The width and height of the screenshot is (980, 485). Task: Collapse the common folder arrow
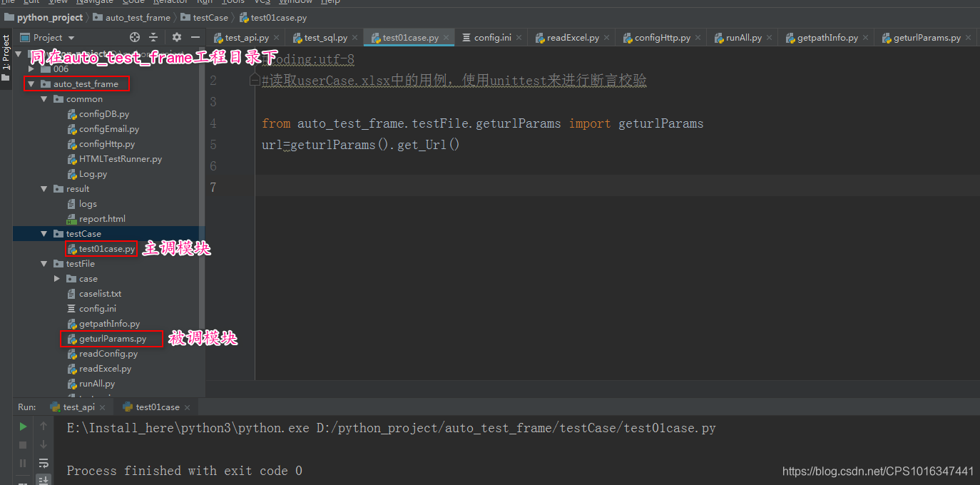[x=44, y=99]
